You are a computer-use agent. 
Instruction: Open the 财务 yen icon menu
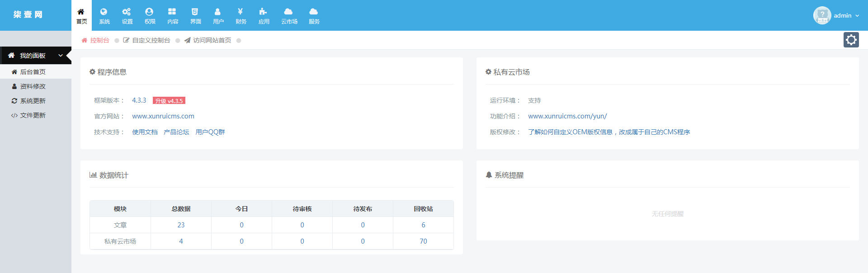[x=241, y=15]
